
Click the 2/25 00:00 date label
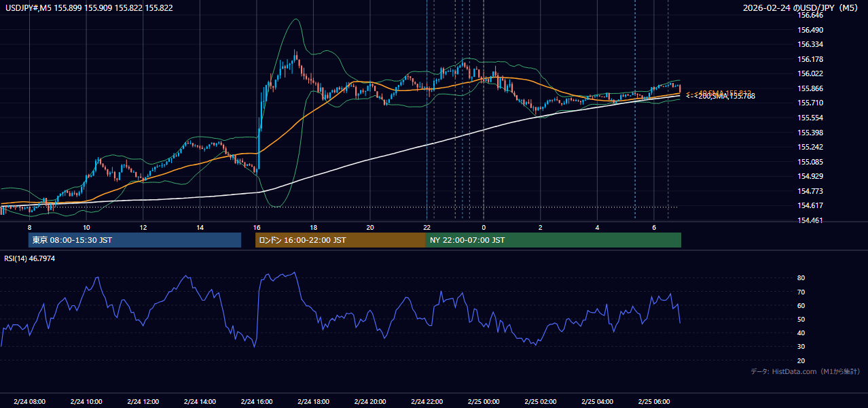484,402
